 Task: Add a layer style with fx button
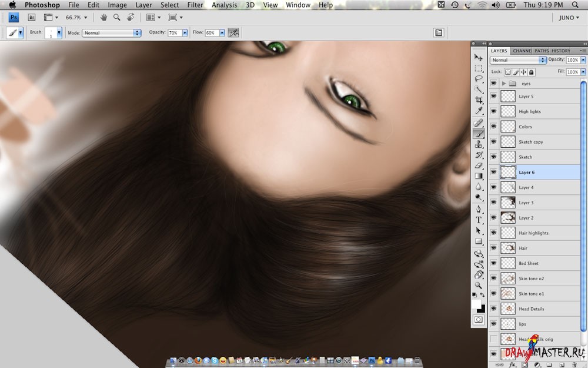pyautogui.click(x=512, y=364)
